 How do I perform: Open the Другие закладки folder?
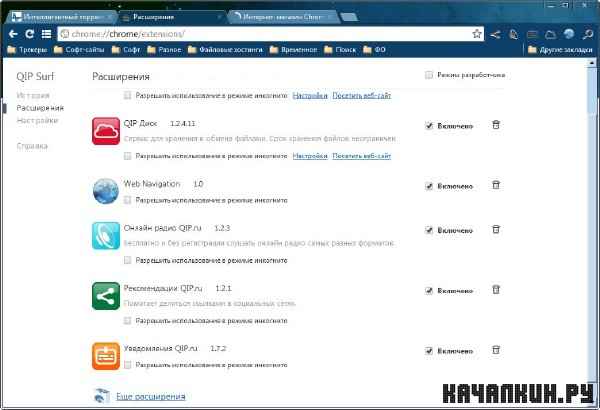tap(560, 50)
